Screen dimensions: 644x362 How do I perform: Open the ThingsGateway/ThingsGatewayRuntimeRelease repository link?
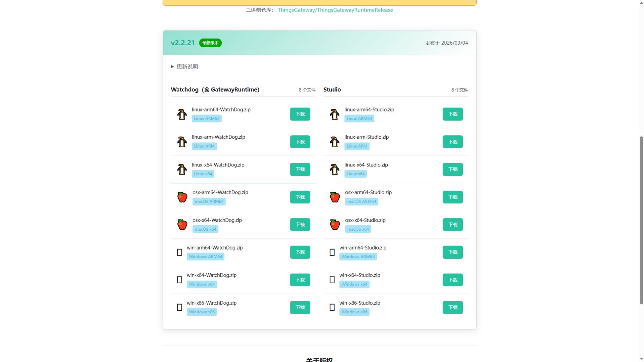point(335,10)
